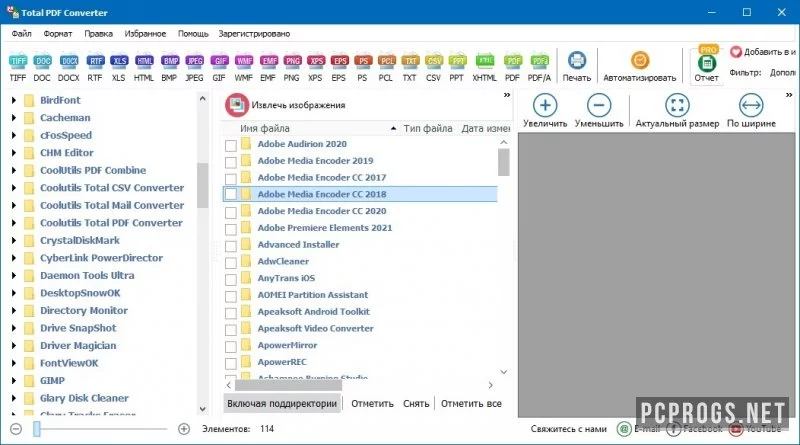Expand the GIMP folder arrow
This screenshot has width=800, height=445.
(x=14, y=381)
